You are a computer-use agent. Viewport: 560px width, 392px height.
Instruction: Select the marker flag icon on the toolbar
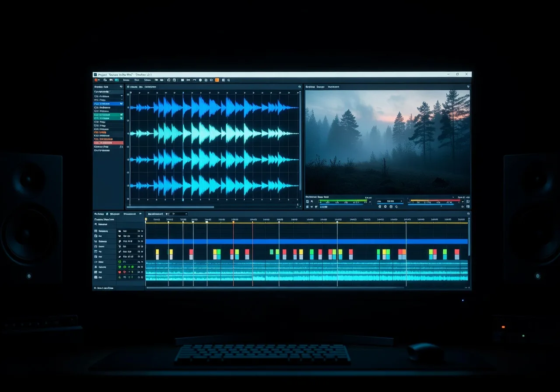[x=187, y=80]
